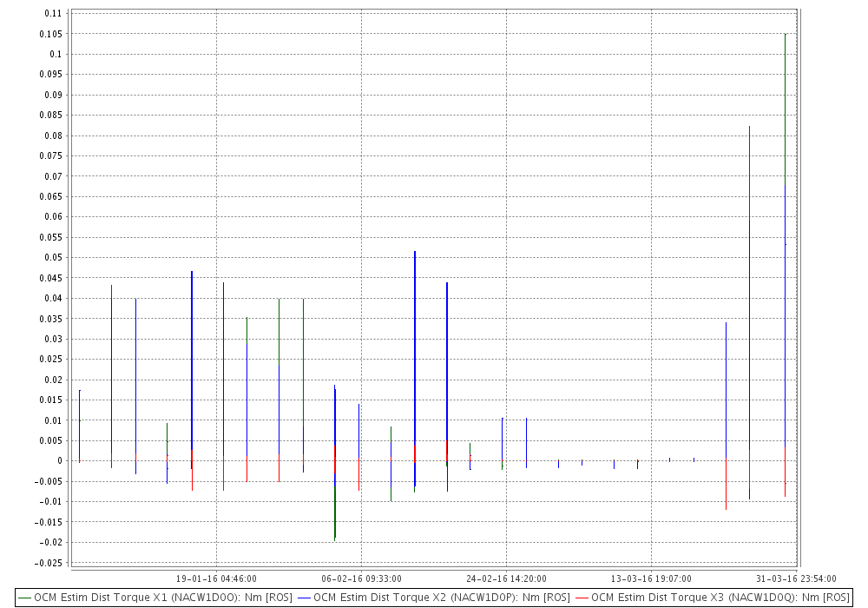Click the 0.07 y-axis tick label
The height and width of the screenshot is (608, 868).
(53, 176)
